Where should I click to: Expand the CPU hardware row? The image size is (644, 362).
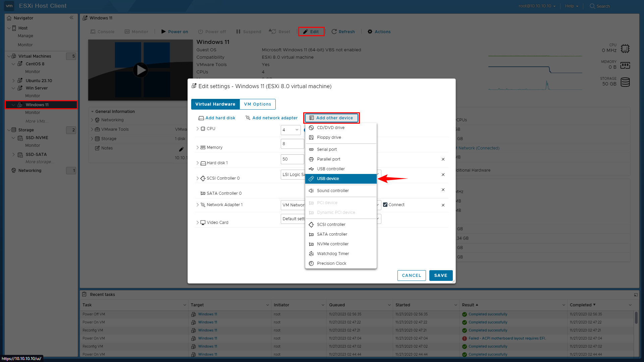[x=198, y=129]
